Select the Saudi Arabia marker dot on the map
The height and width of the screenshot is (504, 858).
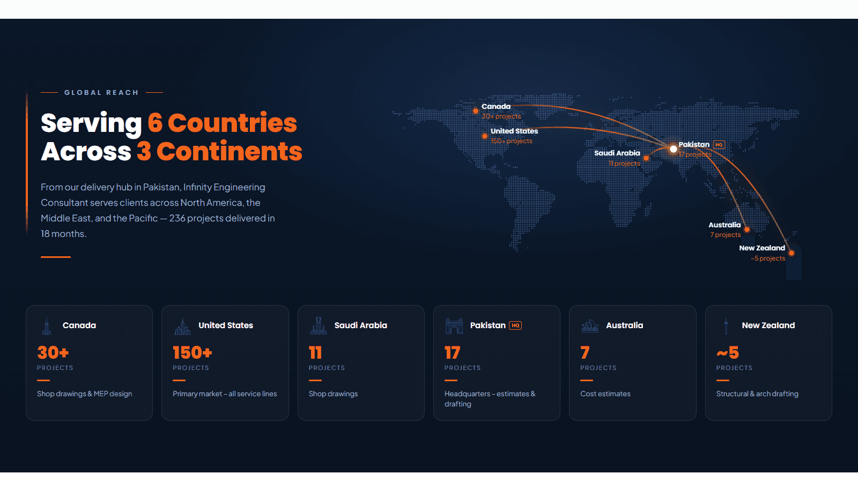[646, 158]
